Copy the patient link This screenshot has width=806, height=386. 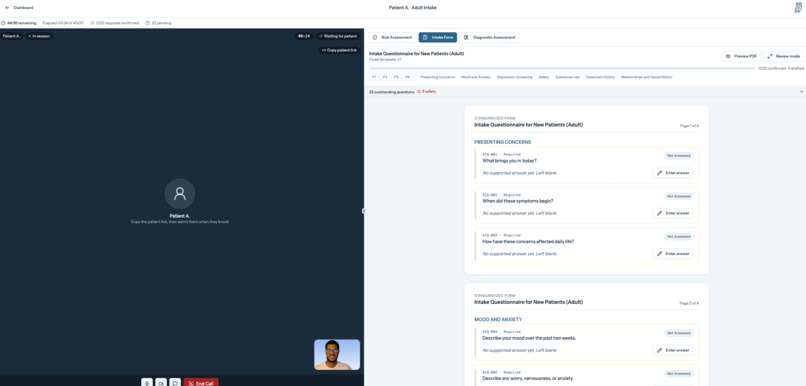coord(339,50)
